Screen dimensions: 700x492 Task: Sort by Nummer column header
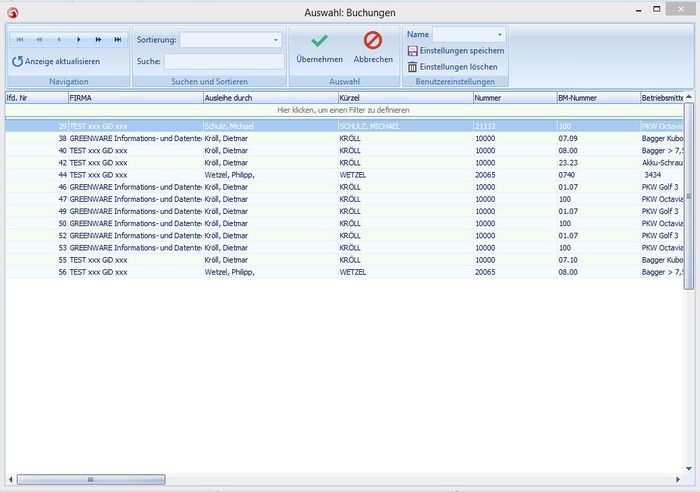[515, 98]
